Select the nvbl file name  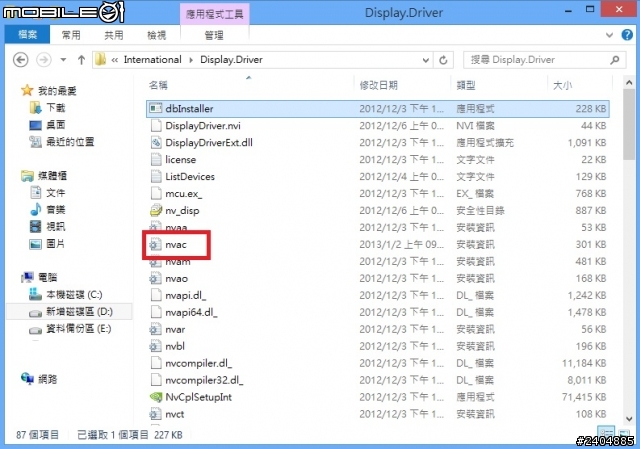click(175, 347)
